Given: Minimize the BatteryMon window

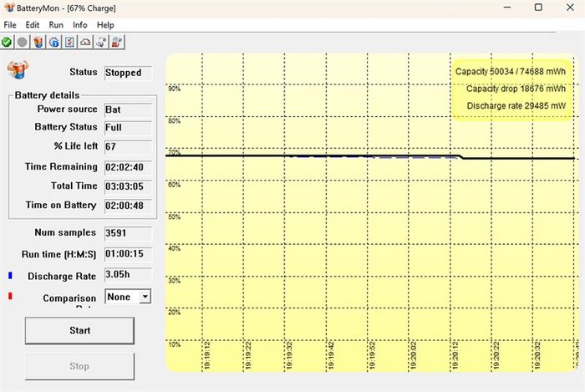Looking at the screenshot, I should tap(507, 8).
